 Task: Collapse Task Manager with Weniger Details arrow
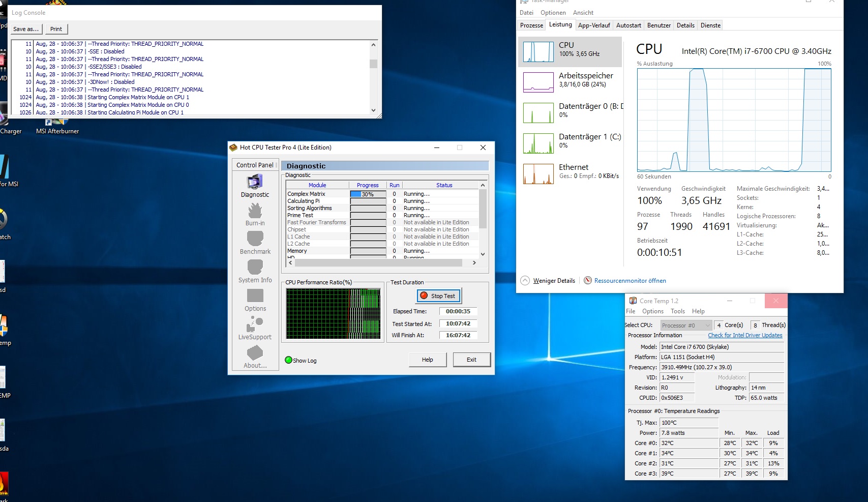[525, 281]
